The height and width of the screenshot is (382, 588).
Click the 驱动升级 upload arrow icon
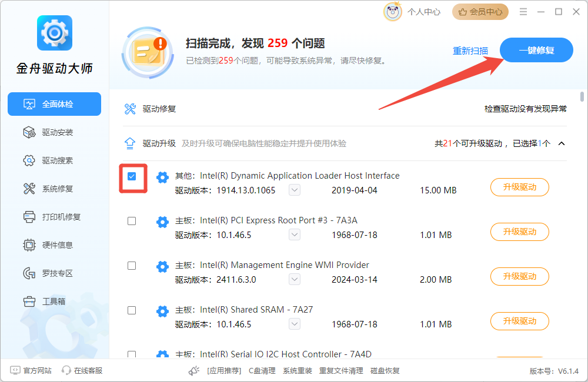130,143
